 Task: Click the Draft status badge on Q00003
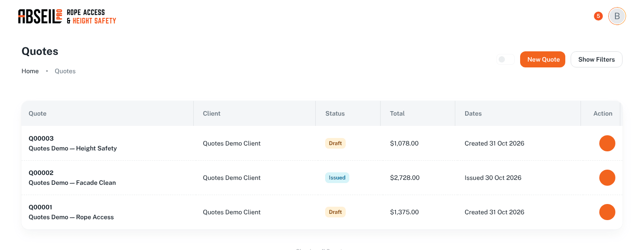pos(335,143)
